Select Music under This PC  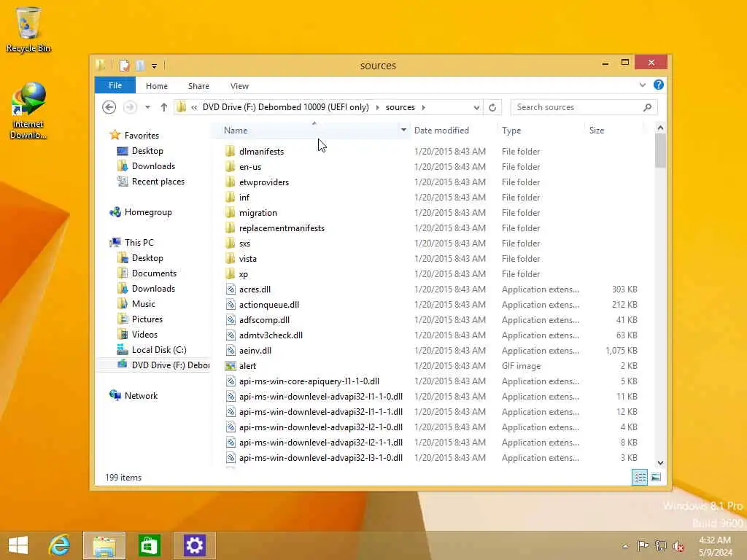(144, 303)
